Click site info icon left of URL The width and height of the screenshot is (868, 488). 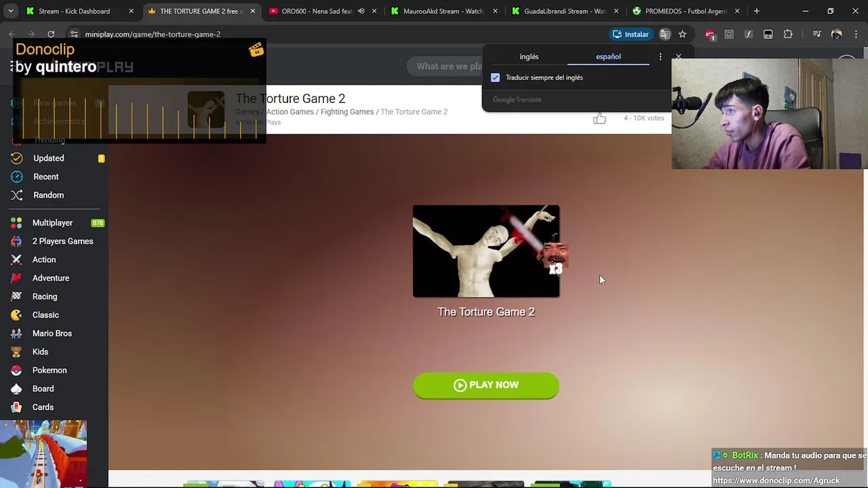(x=73, y=34)
